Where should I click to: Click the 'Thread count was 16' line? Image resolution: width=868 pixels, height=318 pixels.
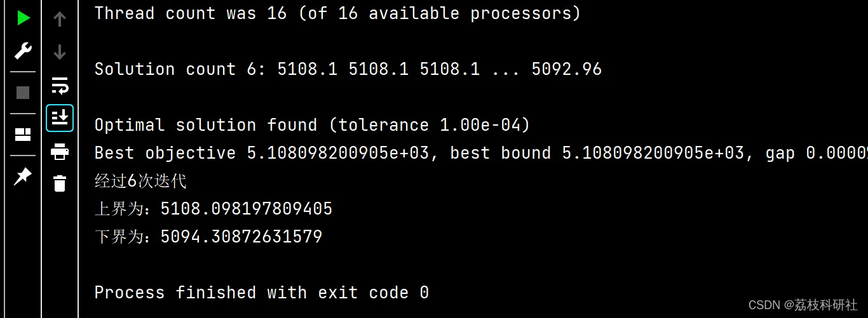(337, 13)
